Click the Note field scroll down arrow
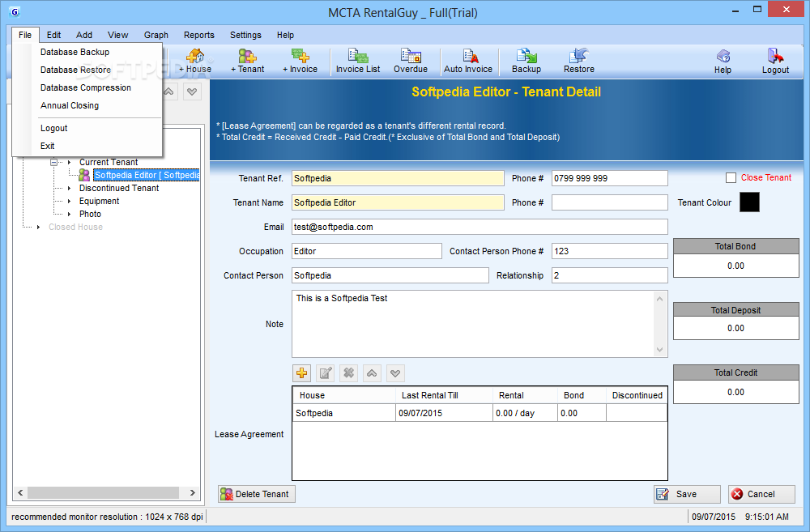 [x=659, y=350]
